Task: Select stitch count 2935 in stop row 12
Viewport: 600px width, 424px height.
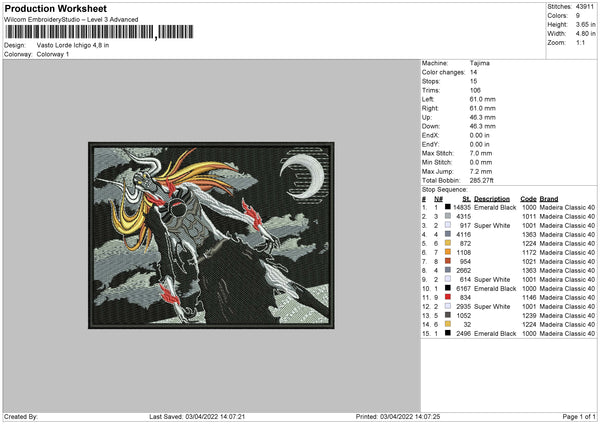Action: [x=463, y=307]
